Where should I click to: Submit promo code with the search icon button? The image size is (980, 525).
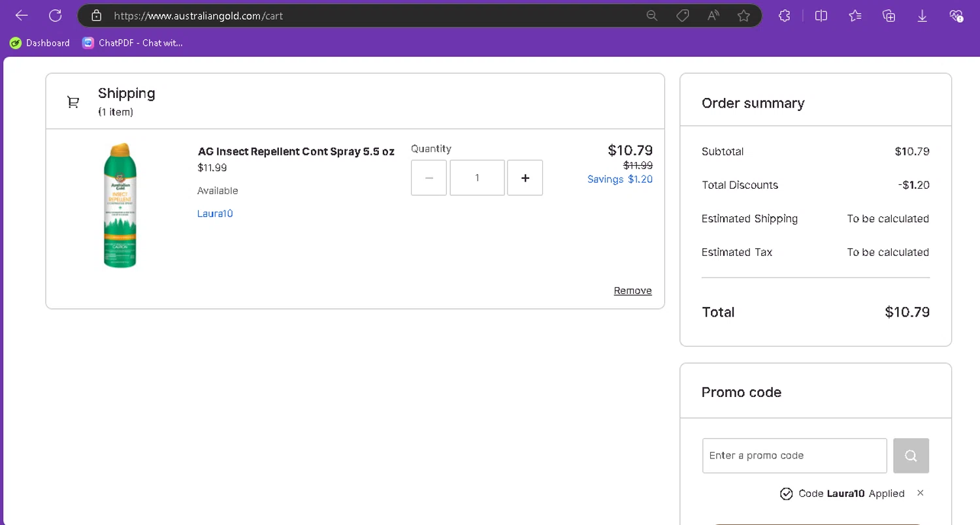tap(911, 456)
